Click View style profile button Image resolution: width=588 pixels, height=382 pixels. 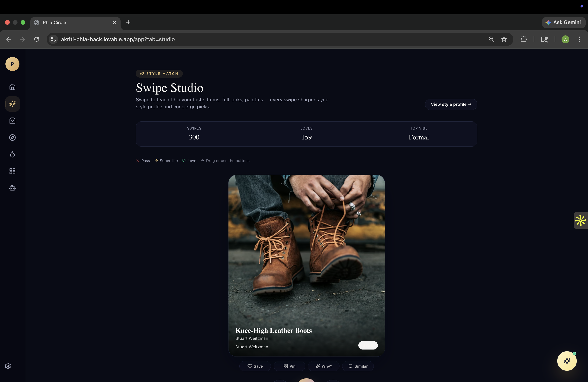tap(451, 104)
